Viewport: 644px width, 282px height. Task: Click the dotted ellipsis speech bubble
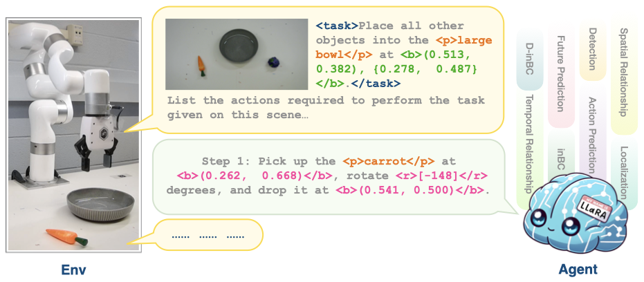pyautogui.click(x=208, y=236)
